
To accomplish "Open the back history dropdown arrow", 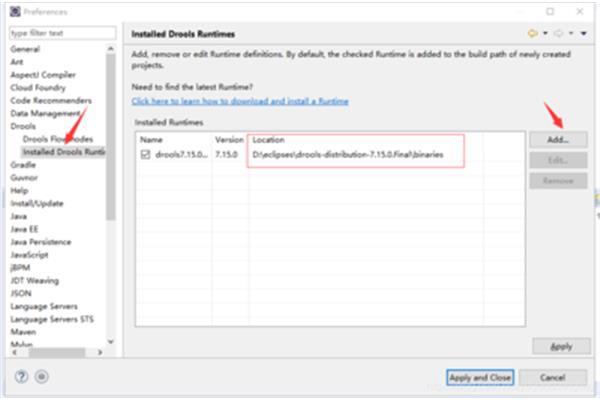I will tap(545, 33).
